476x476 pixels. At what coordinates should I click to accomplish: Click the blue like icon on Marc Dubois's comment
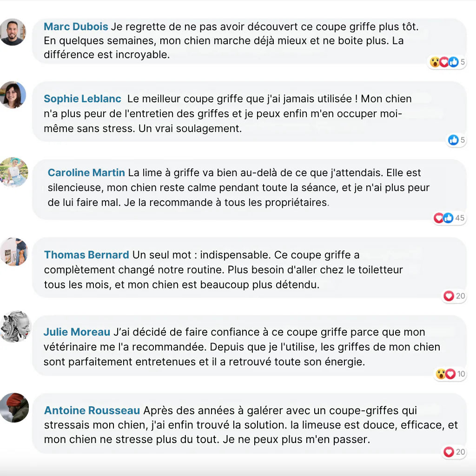(453, 62)
